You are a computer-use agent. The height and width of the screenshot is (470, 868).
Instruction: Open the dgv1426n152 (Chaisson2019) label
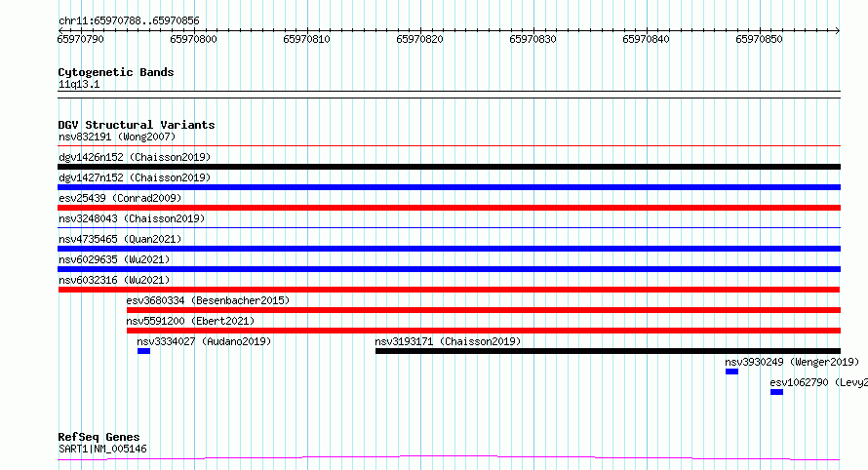pyautogui.click(x=135, y=157)
